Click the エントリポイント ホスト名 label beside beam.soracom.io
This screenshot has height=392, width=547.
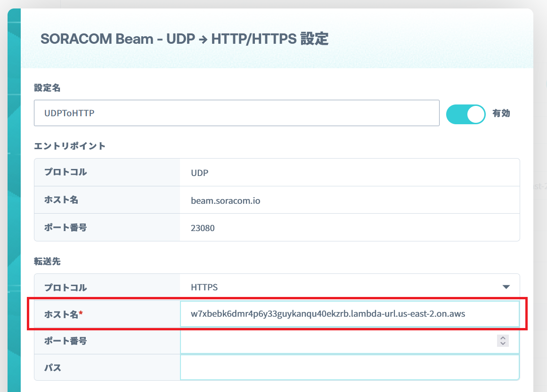pos(61,200)
